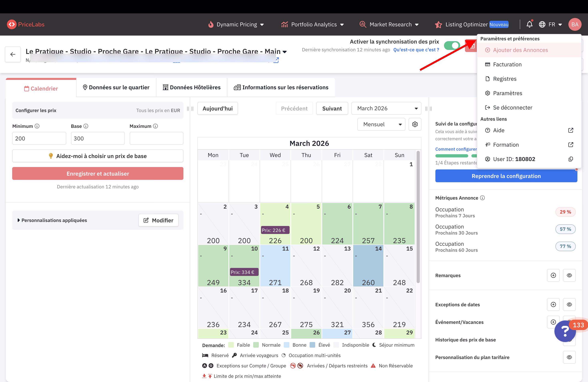Select Facturation from the menu
Screen dimensions: 588x382
tap(507, 64)
